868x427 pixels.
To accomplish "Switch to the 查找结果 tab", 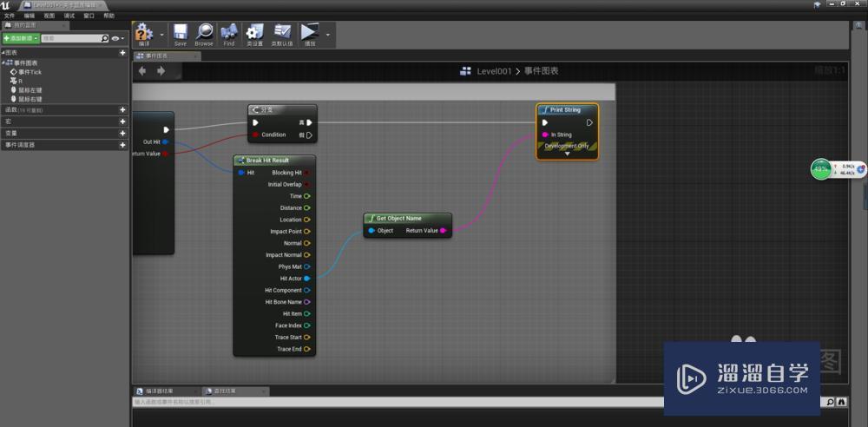I will (x=234, y=391).
